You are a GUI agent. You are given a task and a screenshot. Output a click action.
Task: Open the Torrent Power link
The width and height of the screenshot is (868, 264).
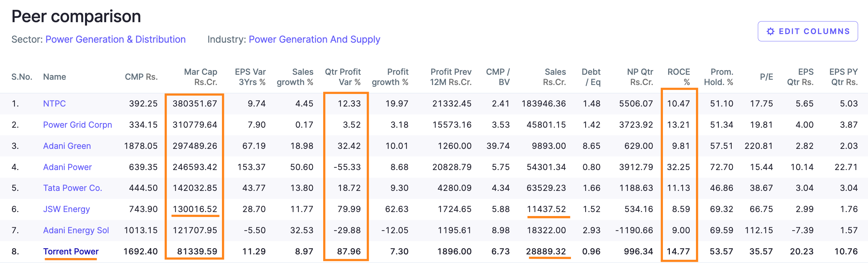click(x=71, y=251)
